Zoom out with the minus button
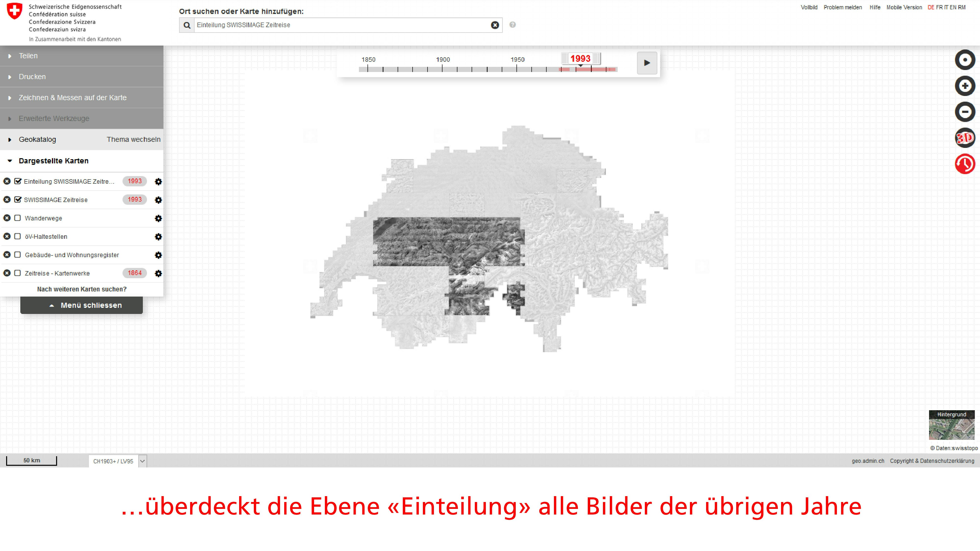The image size is (980, 551). 965,112
